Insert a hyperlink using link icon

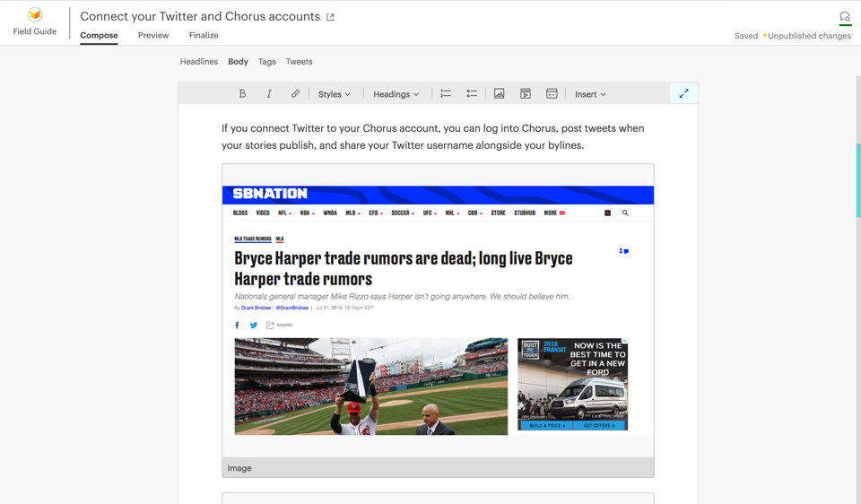click(295, 94)
